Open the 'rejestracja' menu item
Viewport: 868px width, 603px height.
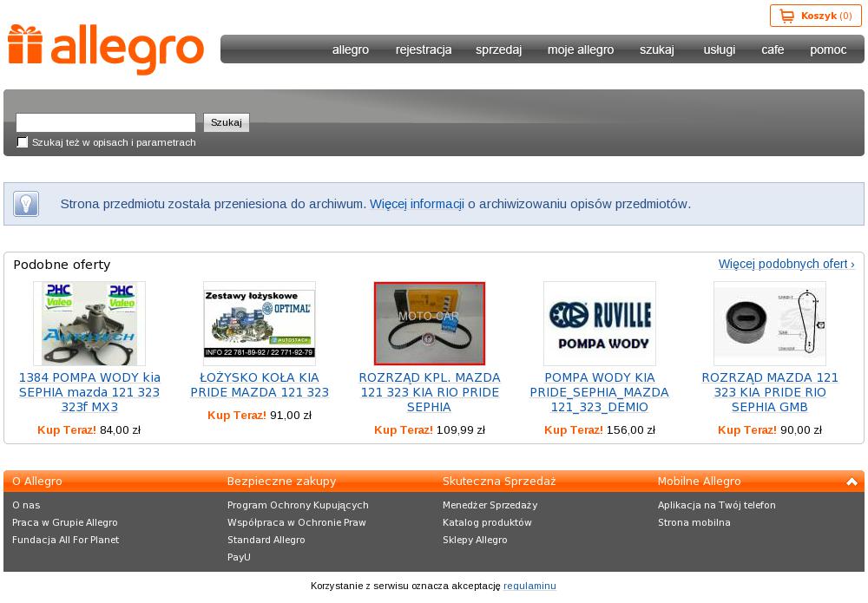(424, 49)
